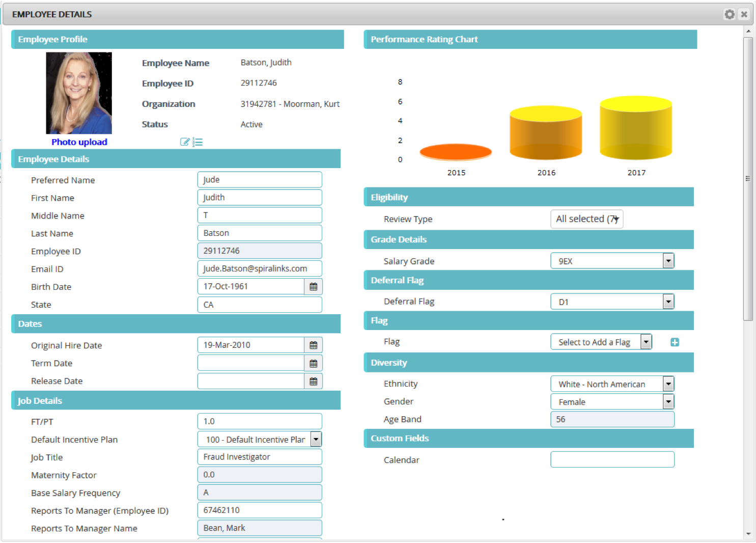The height and width of the screenshot is (543, 756).
Task: Click the Photo upload link
Action: point(79,142)
